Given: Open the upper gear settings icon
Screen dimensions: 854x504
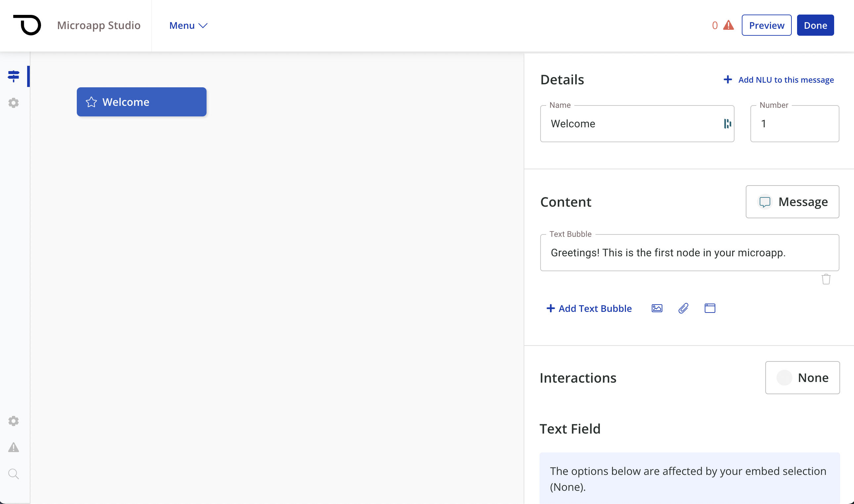Looking at the screenshot, I should point(14,103).
